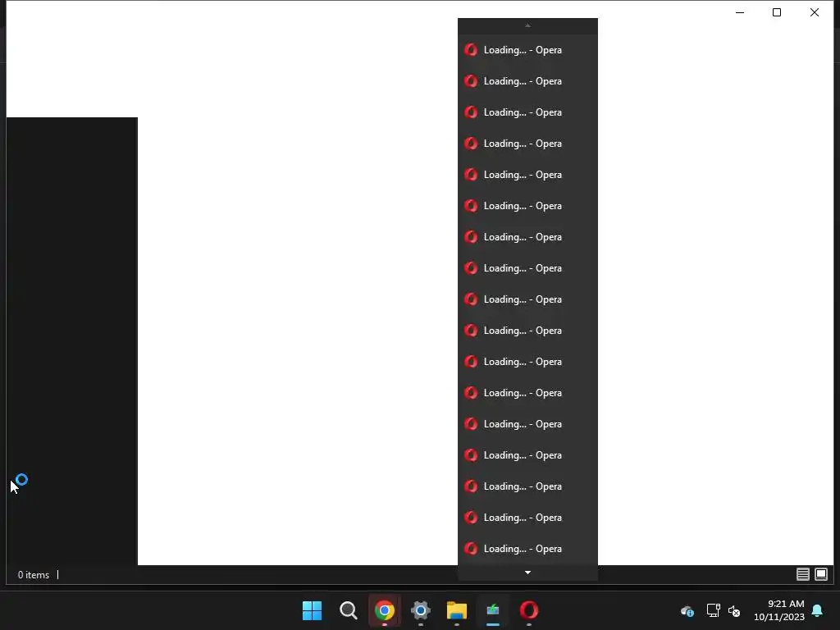Screen dimensions: 840x630
Task: Click the active green-arrow app in taskbar
Action: (493, 610)
